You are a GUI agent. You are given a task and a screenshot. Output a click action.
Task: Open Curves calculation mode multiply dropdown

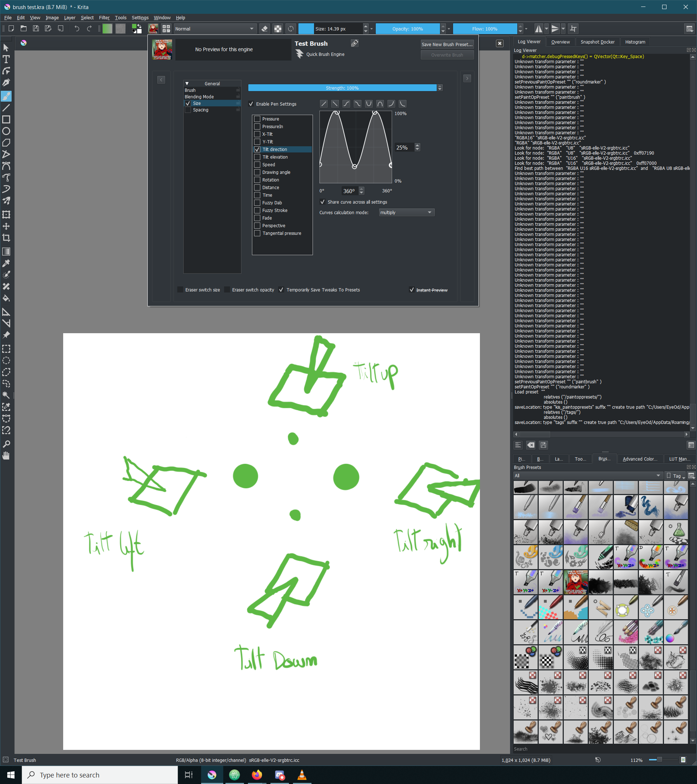click(x=406, y=212)
